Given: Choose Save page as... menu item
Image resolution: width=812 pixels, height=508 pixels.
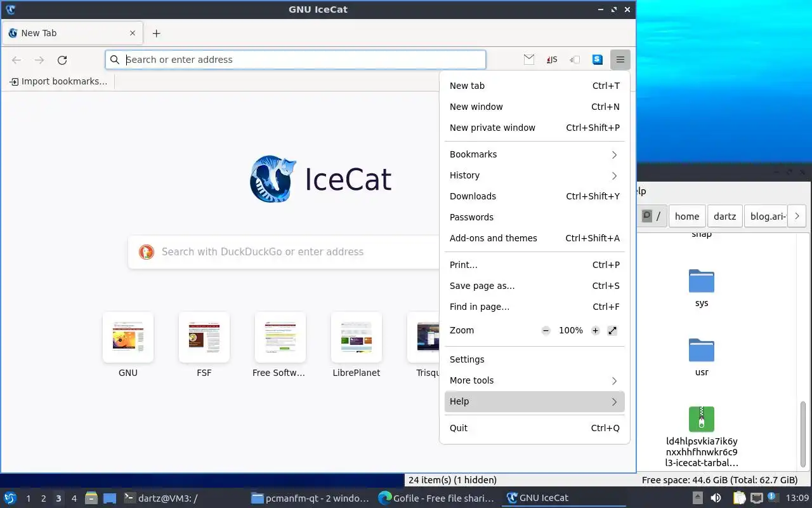Looking at the screenshot, I should 534,286.
